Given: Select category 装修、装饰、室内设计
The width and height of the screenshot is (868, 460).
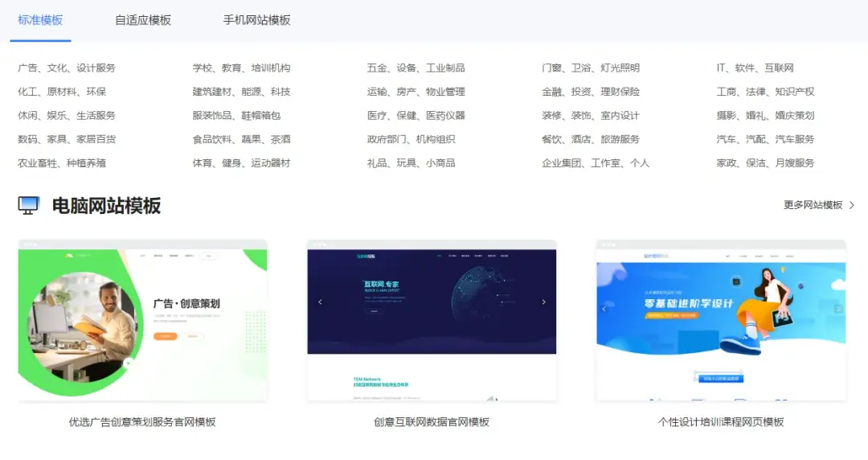Looking at the screenshot, I should pyautogui.click(x=591, y=116).
